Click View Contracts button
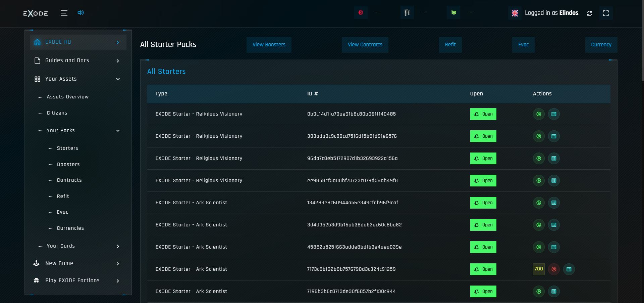This screenshot has height=303, width=644. click(365, 45)
